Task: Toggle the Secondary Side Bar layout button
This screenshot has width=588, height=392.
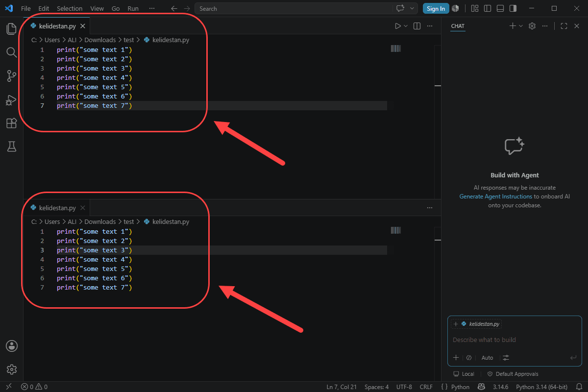Action: coord(513,8)
